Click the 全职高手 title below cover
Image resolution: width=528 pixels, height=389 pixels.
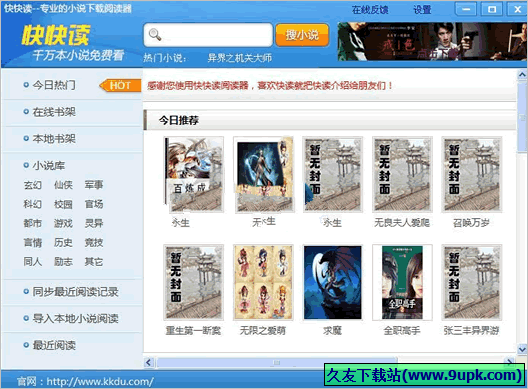pos(402,330)
